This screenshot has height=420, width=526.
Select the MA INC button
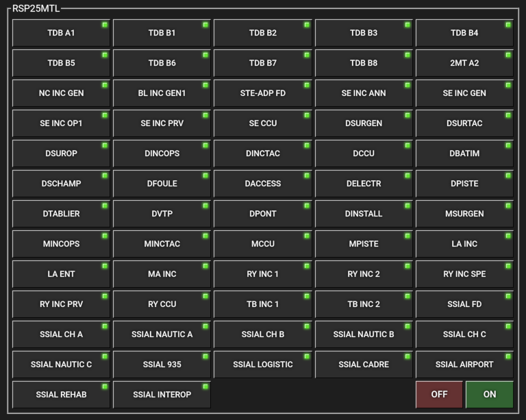click(x=162, y=274)
